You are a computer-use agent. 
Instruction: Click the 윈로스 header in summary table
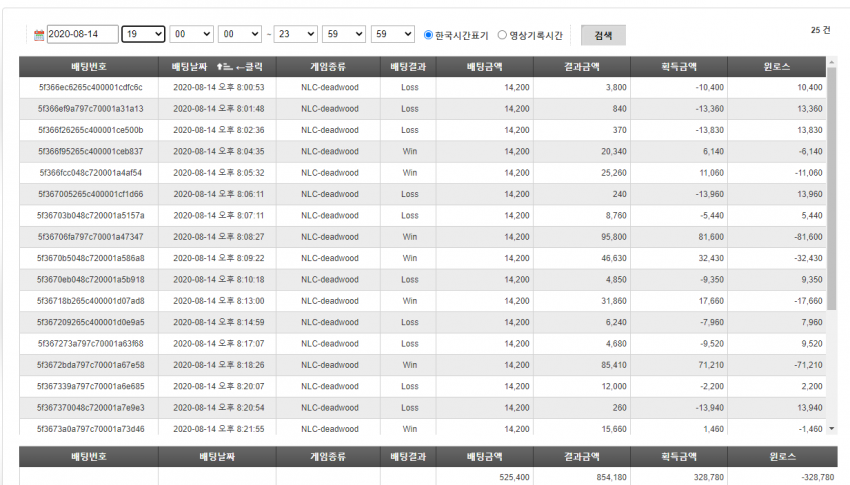click(x=782, y=457)
